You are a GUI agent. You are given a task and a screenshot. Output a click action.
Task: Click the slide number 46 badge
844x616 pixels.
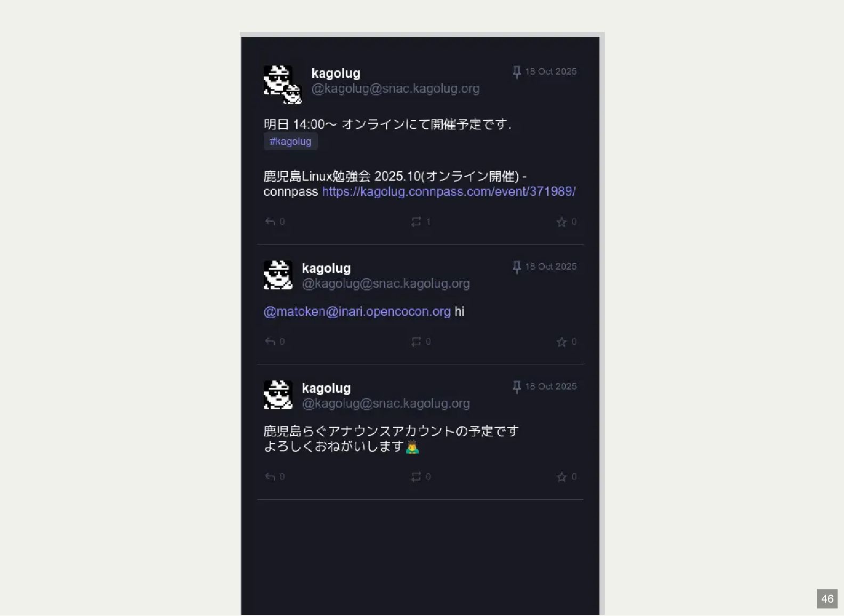click(827, 599)
